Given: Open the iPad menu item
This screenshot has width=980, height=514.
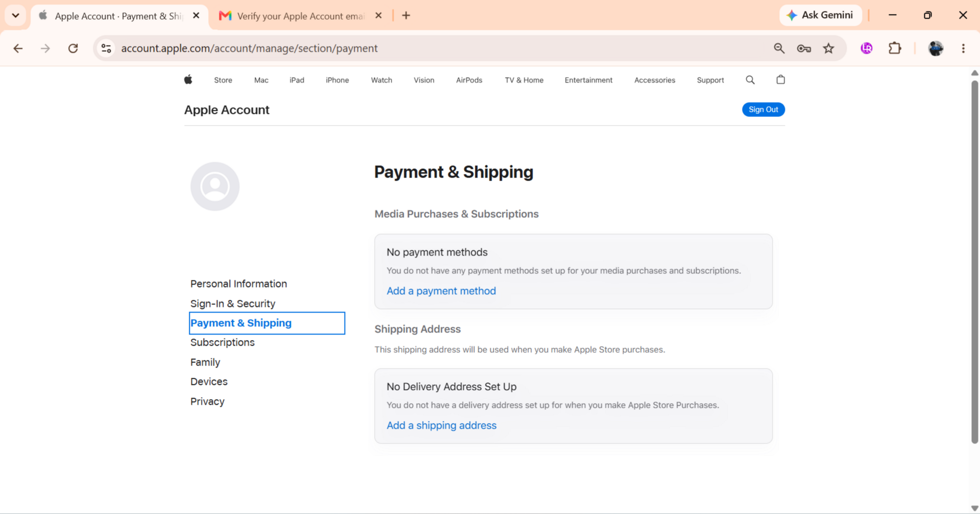Looking at the screenshot, I should 297,80.
